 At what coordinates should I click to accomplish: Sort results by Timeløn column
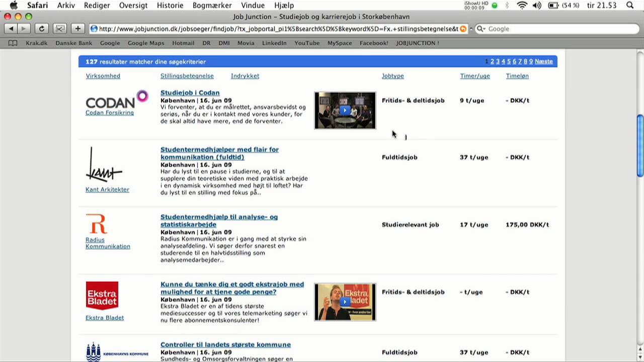(517, 76)
